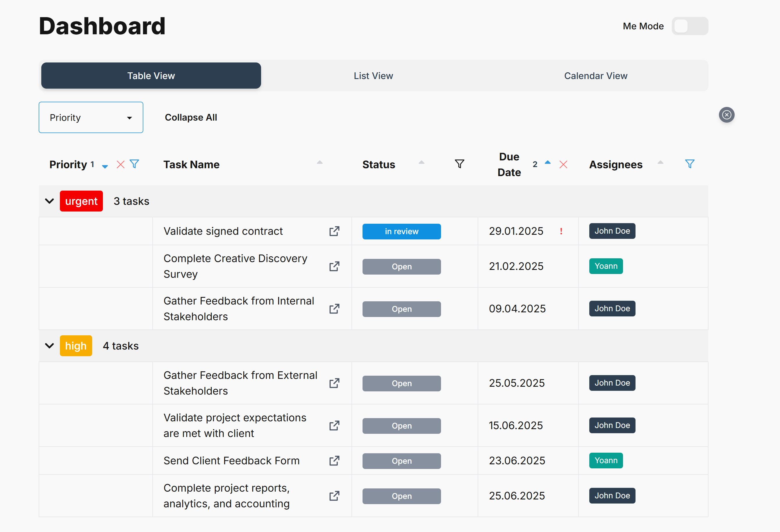Viewport: 780px width, 532px height.
Task: Click Open status of Complete project reports
Action: tap(401, 496)
